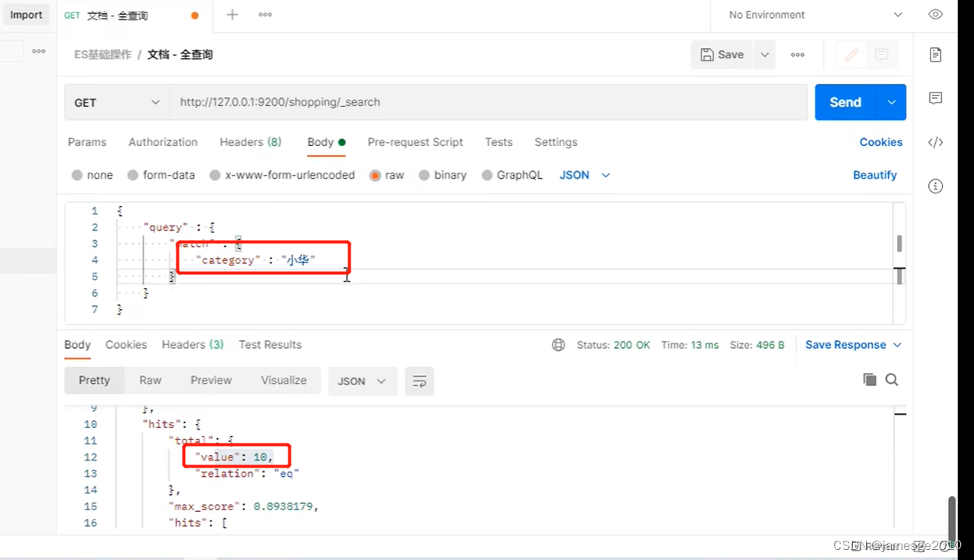
Task: Click the search response magnifier icon
Action: (x=892, y=380)
